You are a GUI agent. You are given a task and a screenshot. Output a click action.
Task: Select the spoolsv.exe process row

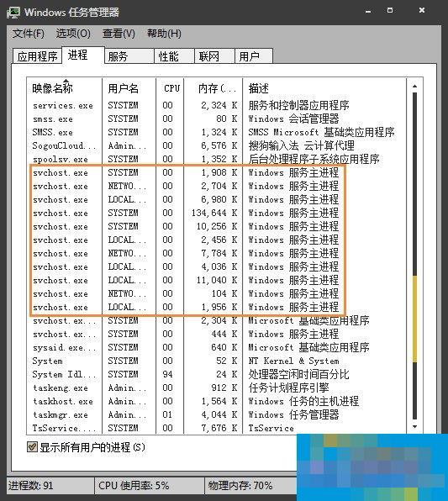tap(216, 159)
